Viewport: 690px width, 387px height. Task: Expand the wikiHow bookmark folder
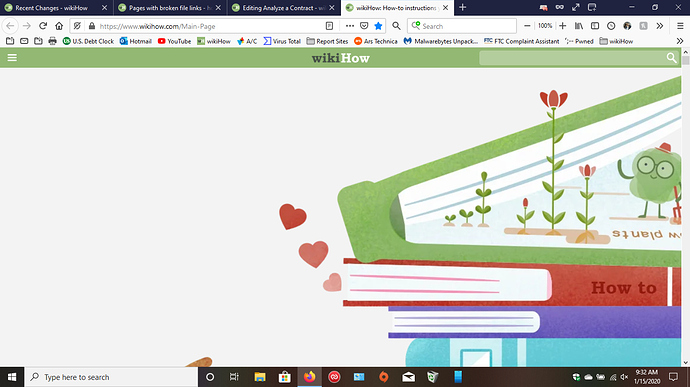616,41
